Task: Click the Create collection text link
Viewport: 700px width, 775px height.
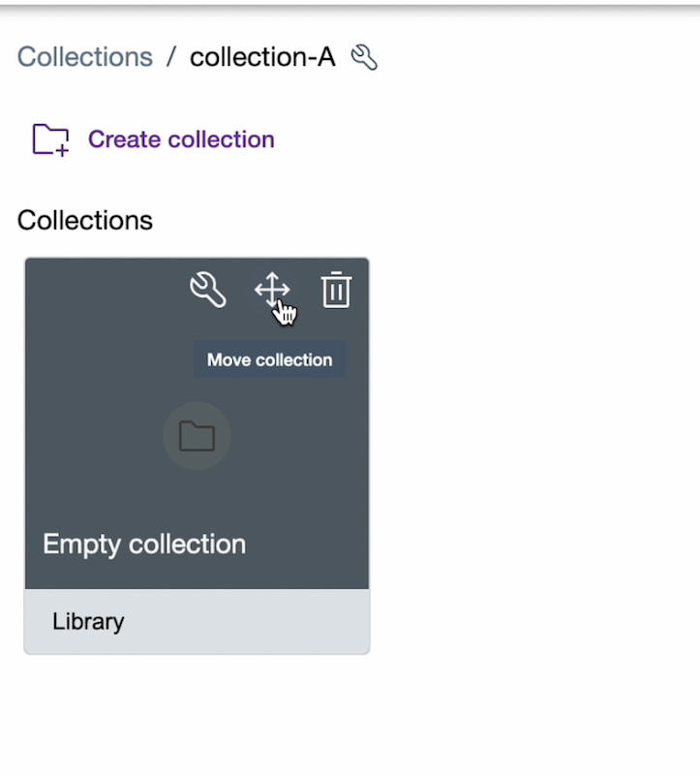Action: 181,139
